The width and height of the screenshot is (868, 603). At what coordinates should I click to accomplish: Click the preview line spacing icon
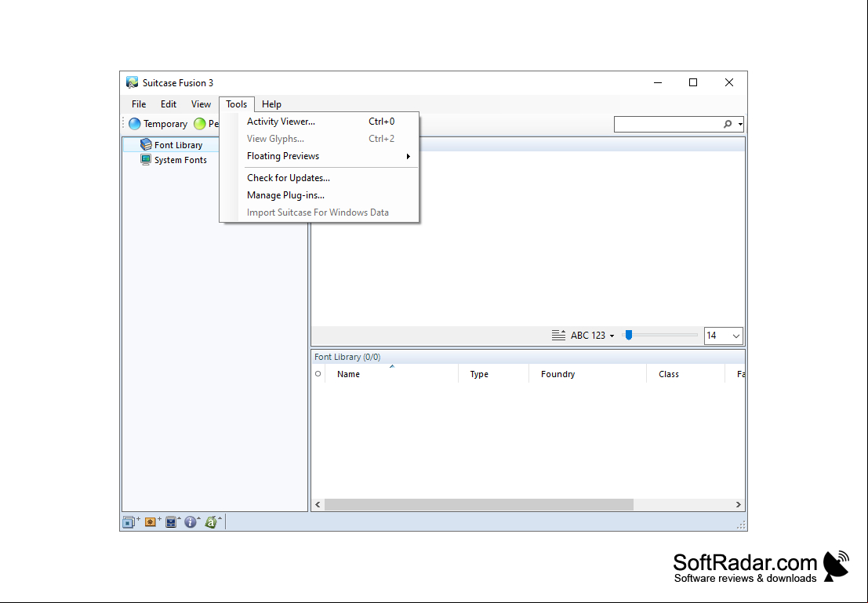click(x=558, y=335)
